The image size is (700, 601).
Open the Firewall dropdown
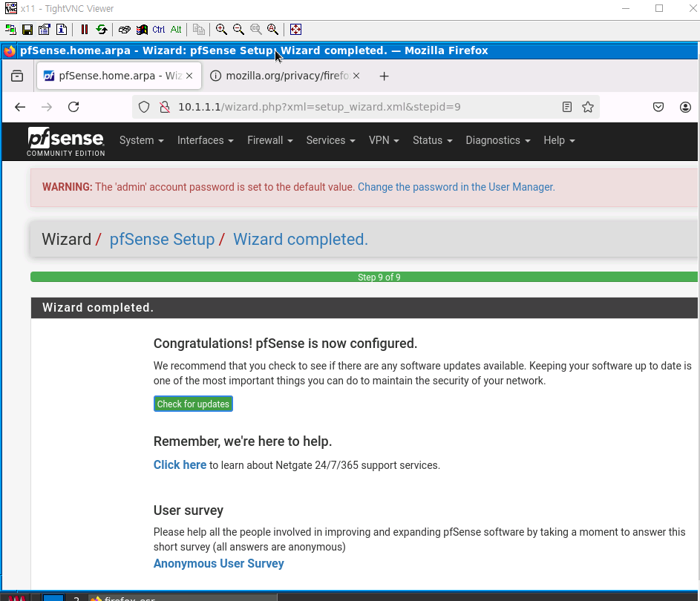(270, 140)
